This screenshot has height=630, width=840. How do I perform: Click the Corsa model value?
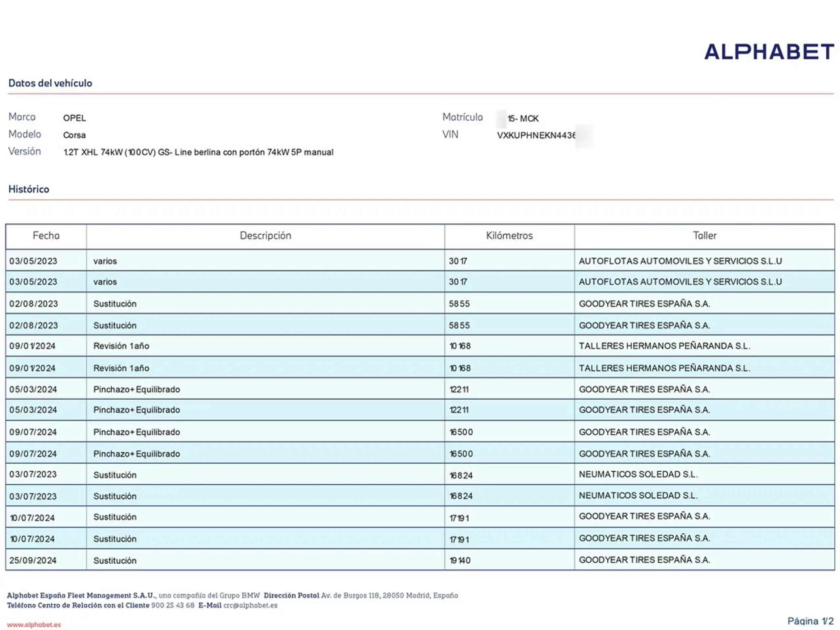(x=74, y=135)
